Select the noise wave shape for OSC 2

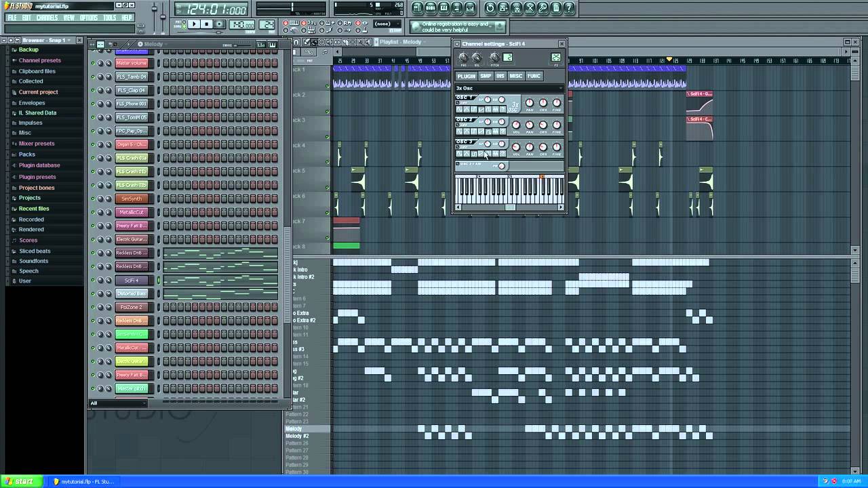495,131
